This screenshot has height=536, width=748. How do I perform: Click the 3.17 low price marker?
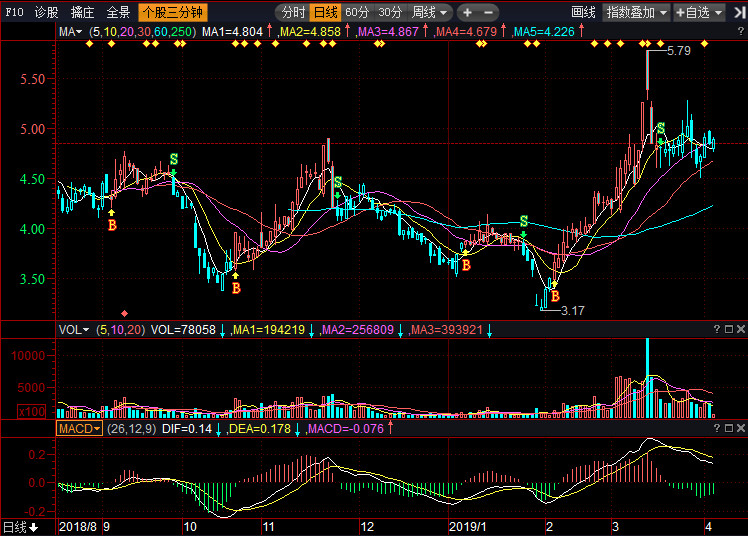click(572, 311)
